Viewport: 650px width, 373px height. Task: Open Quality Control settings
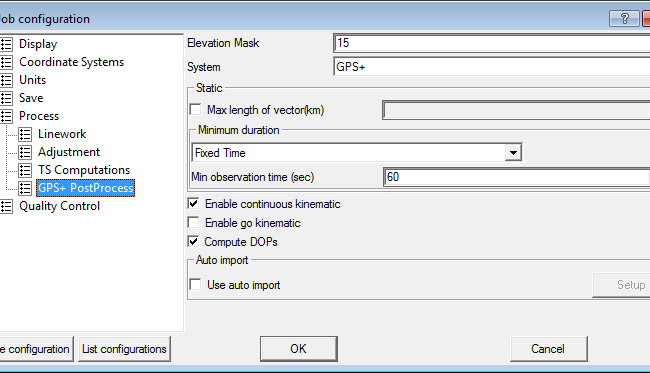(59, 206)
